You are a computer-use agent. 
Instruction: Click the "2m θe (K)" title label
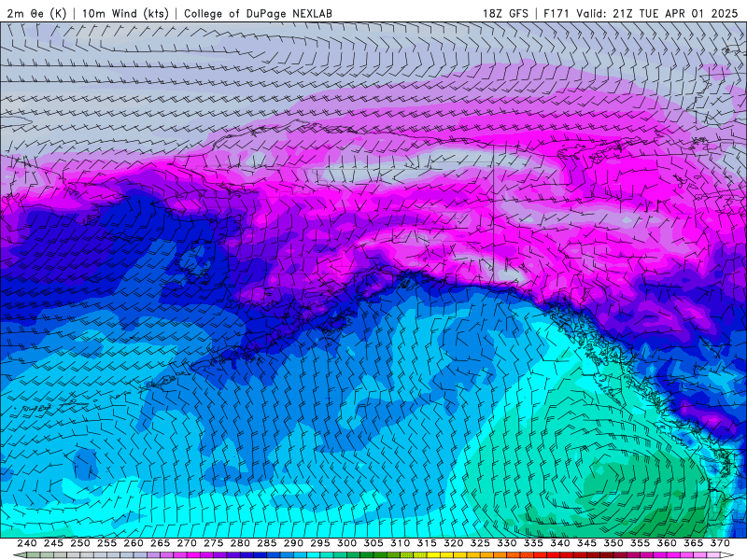pos(36,13)
